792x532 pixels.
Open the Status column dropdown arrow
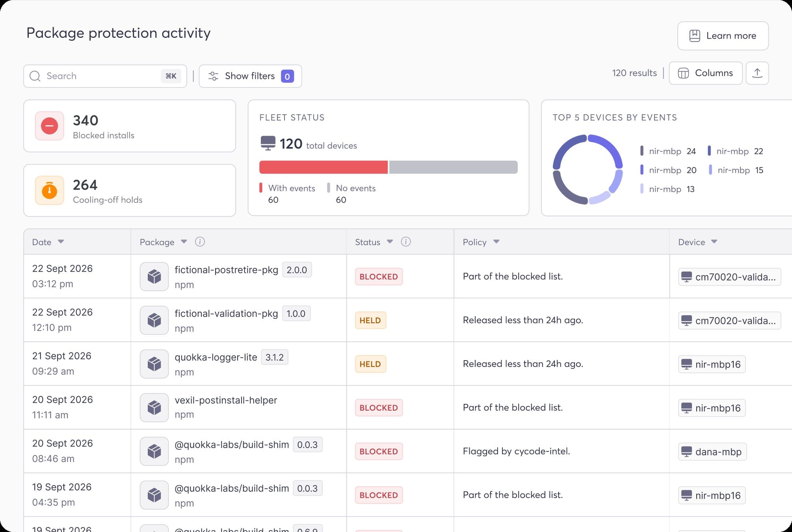tap(390, 242)
